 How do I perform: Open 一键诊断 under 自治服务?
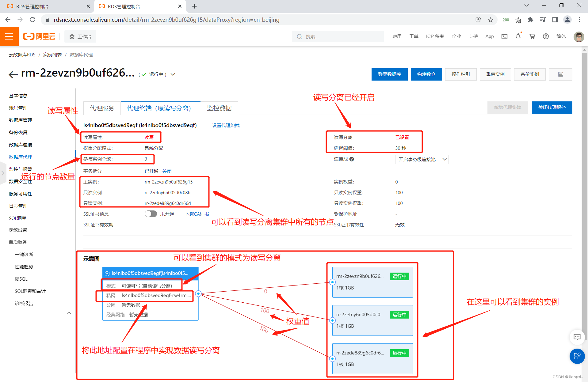(24, 254)
